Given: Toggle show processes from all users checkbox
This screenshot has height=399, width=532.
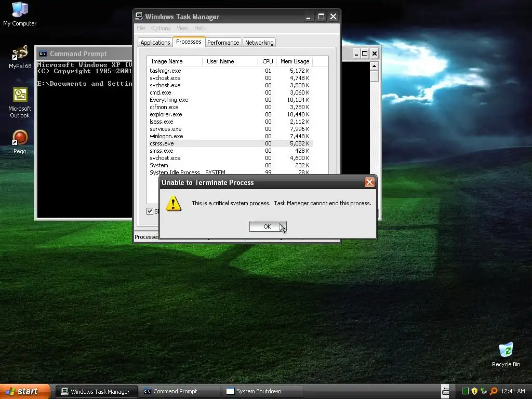Looking at the screenshot, I should [x=150, y=211].
